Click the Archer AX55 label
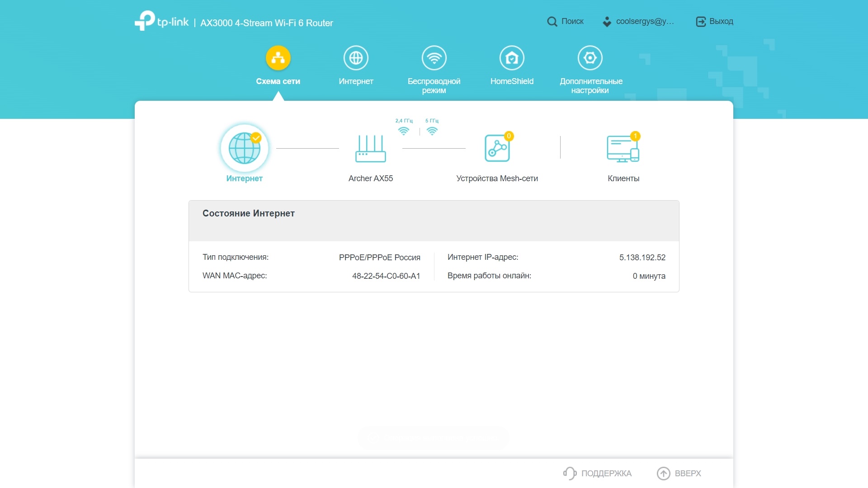This screenshot has width=868, height=488. pos(371,178)
